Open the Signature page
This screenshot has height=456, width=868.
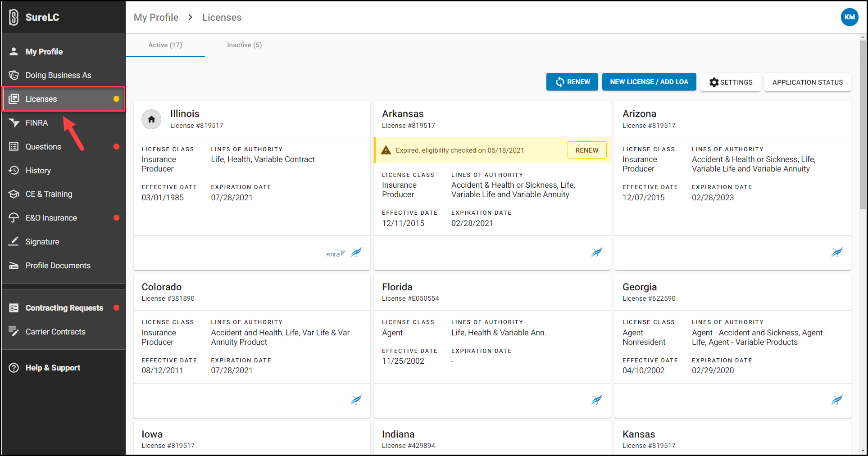tap(64, 242)
